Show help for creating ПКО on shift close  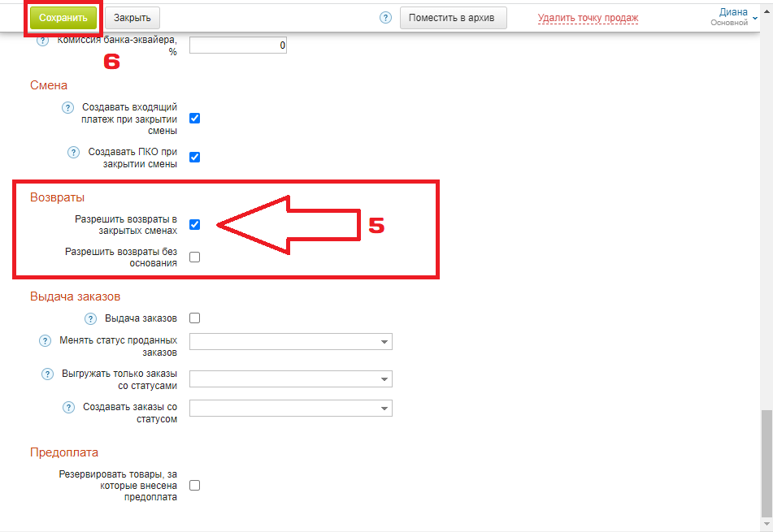(x=74, y=152)
